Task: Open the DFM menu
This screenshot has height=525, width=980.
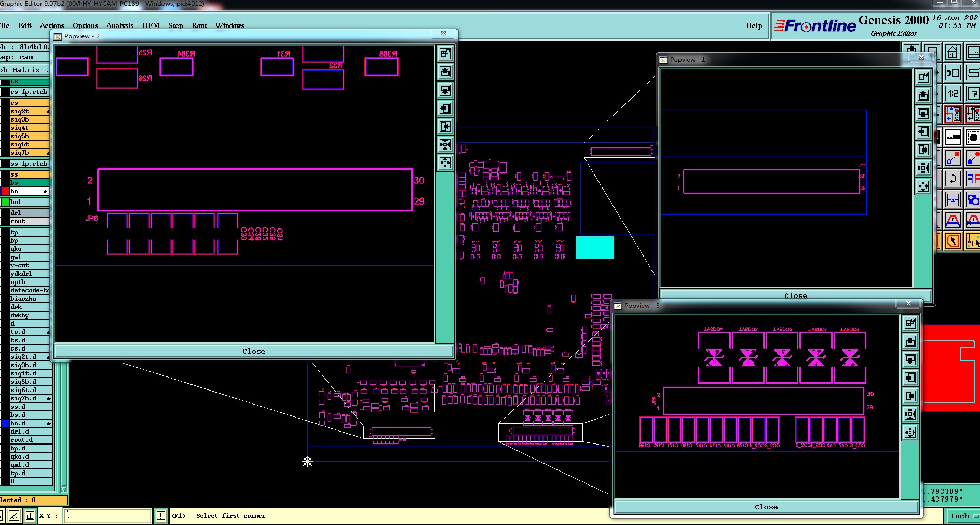Action: click(151, 25)
